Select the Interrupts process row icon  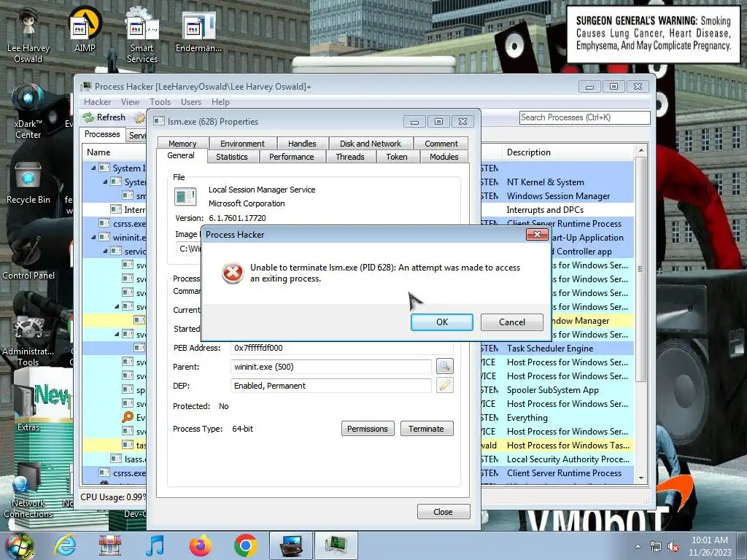(116, 209)
